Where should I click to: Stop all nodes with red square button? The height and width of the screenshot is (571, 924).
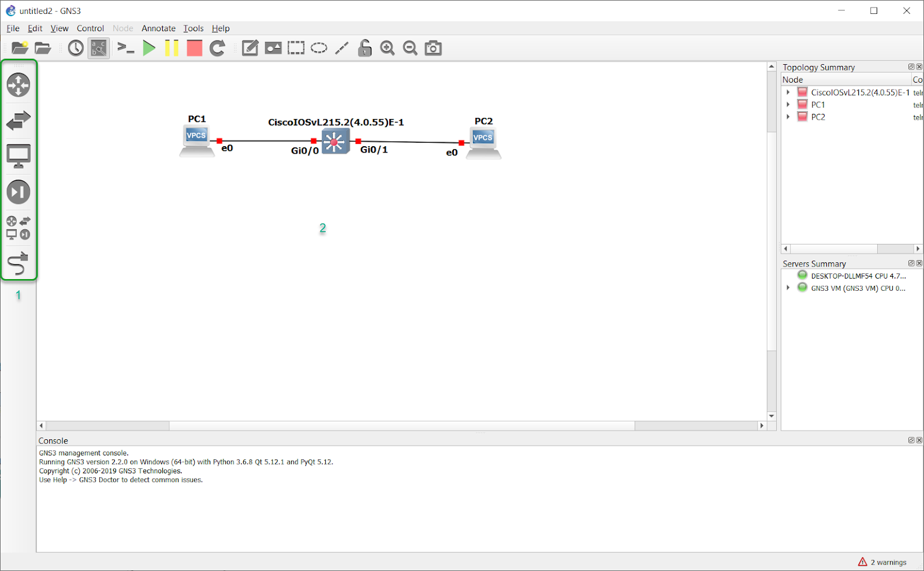tap(195, 48)
